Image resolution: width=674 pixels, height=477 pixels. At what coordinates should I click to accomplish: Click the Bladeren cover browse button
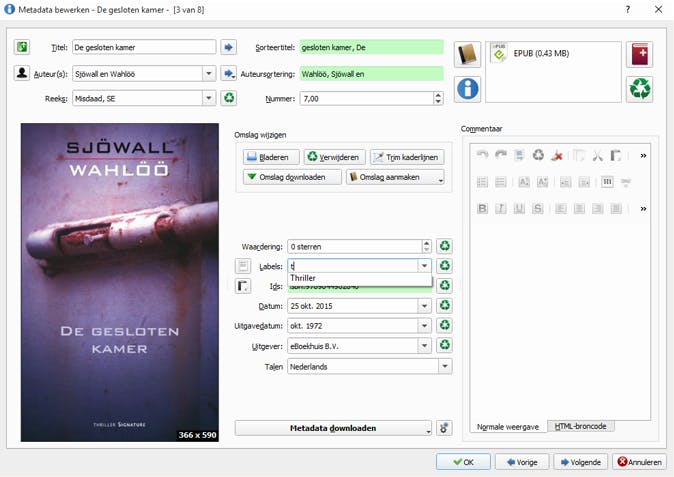(x=271, y=157)
